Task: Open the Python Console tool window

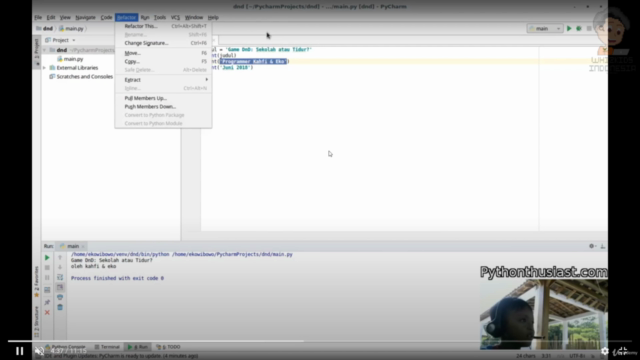Action: point(65,347)
